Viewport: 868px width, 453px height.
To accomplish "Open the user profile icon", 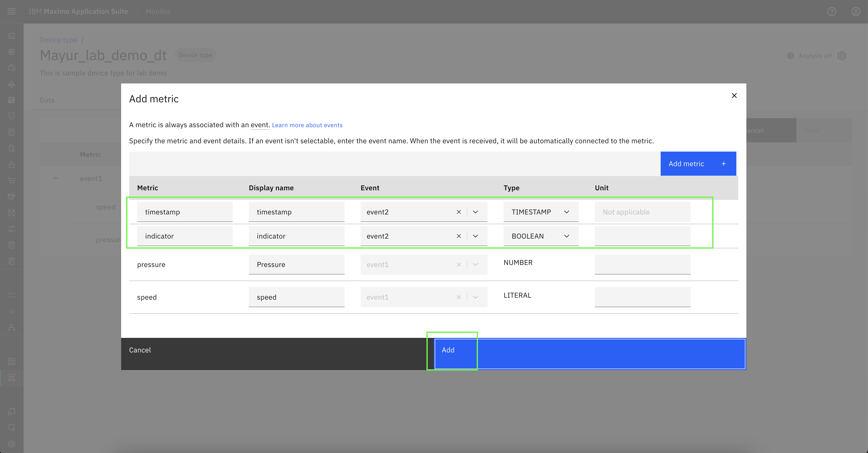I will [x=856, y=12].
